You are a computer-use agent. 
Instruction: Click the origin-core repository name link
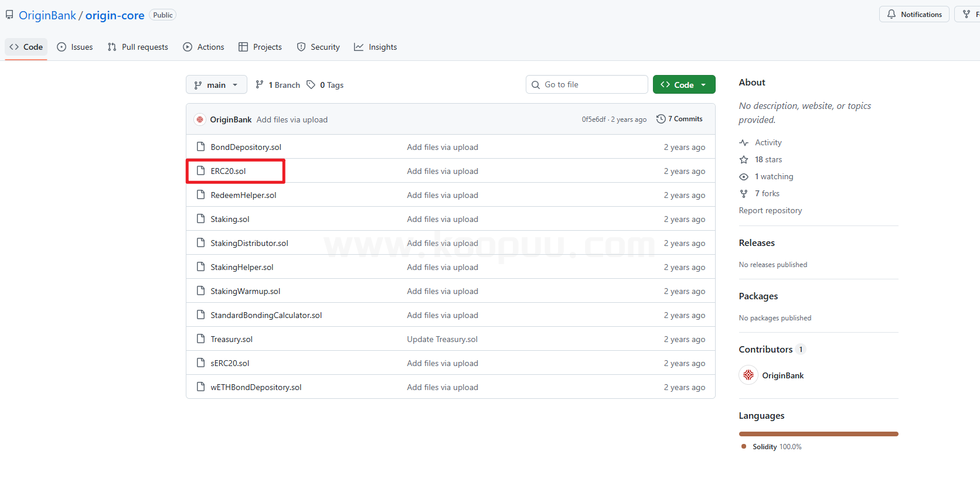click(115, 15)
